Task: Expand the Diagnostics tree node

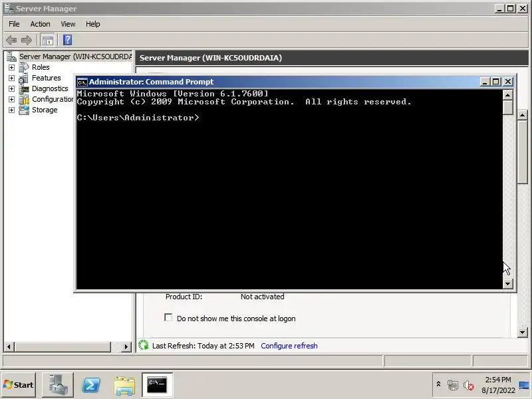Action: pyautogui.click(x=11, y=89)
